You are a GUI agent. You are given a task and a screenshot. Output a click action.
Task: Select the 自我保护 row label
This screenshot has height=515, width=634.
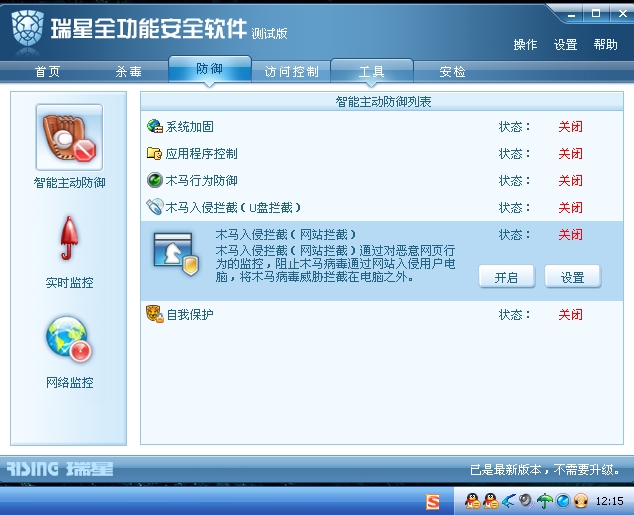click(190, 314)
